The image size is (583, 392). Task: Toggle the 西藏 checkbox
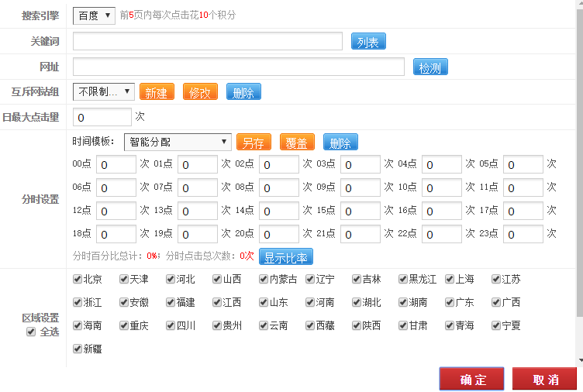(310, 326)
